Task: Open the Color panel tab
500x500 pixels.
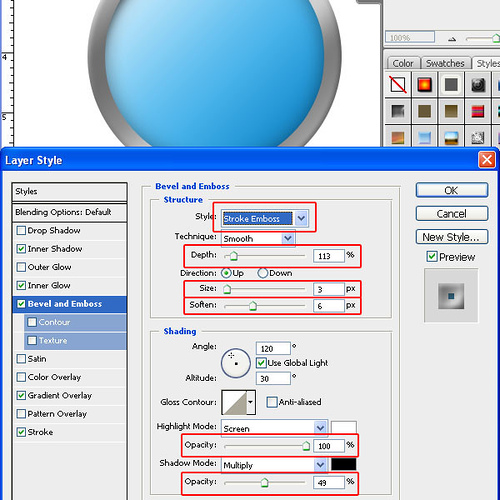Action: [x=403, y=63]
